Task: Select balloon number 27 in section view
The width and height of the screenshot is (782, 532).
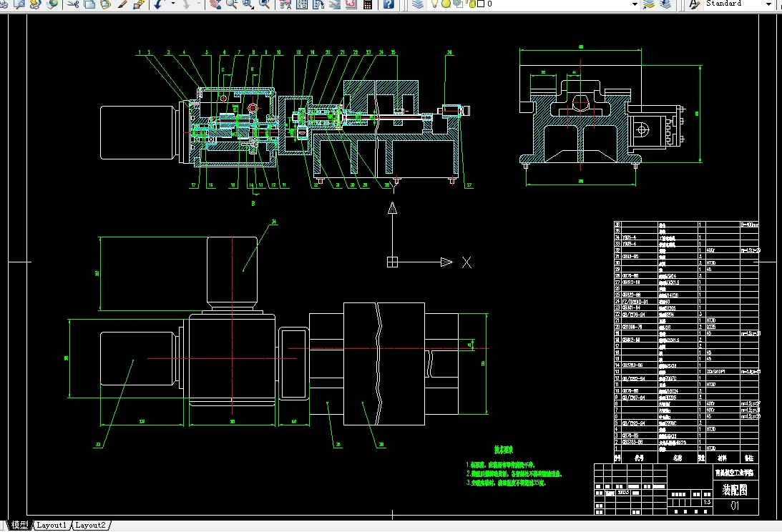Action: (469, 185)
